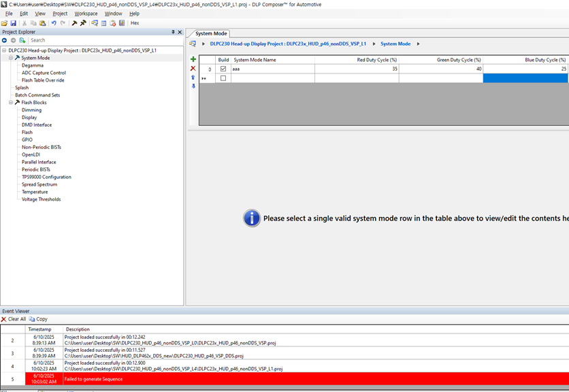The height and width of the screenshot is (392, 569).
Task: Click the Project Explorer Search field
Action: point(106,40)
